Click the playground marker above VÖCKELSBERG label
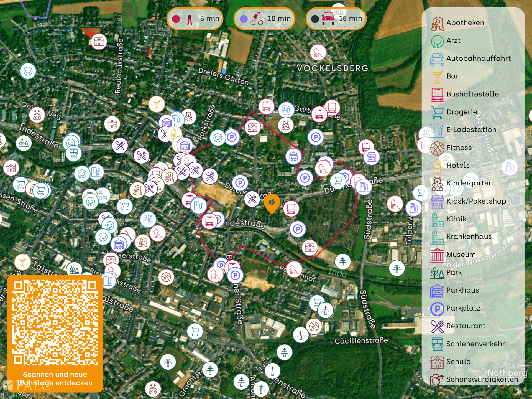Viewport: 532px width, 399px height. (318, 52)
